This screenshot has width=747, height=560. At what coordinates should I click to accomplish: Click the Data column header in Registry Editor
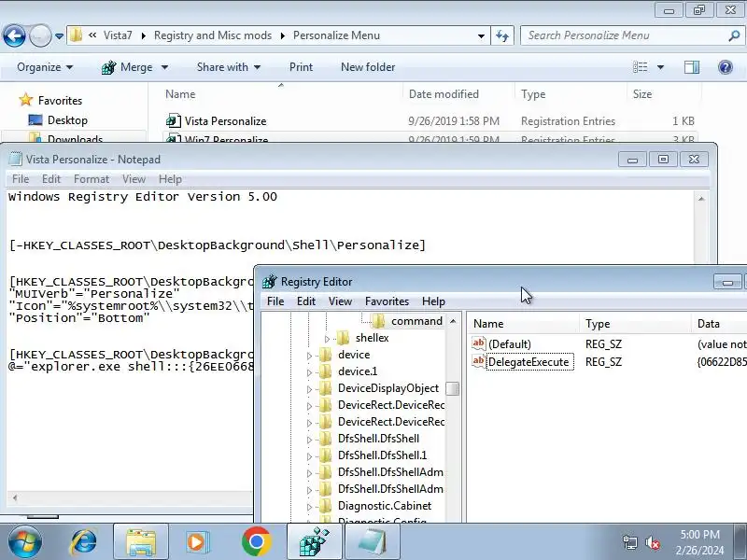(x=709, y=324)
